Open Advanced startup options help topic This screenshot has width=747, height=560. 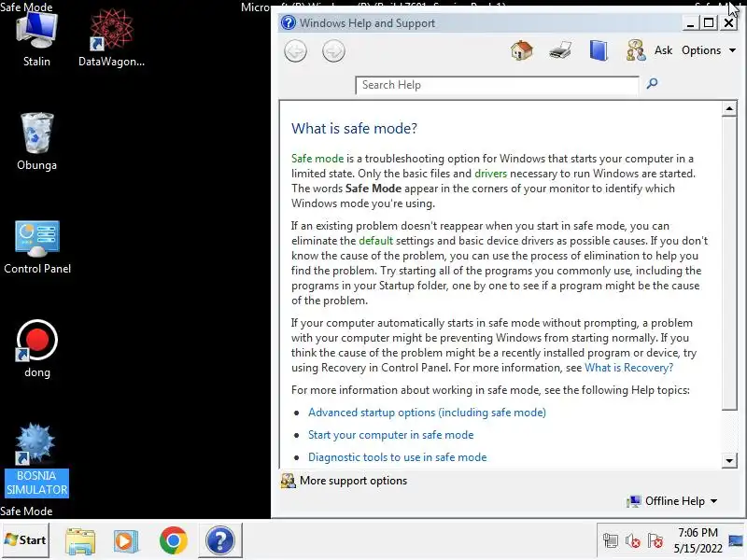427,413
